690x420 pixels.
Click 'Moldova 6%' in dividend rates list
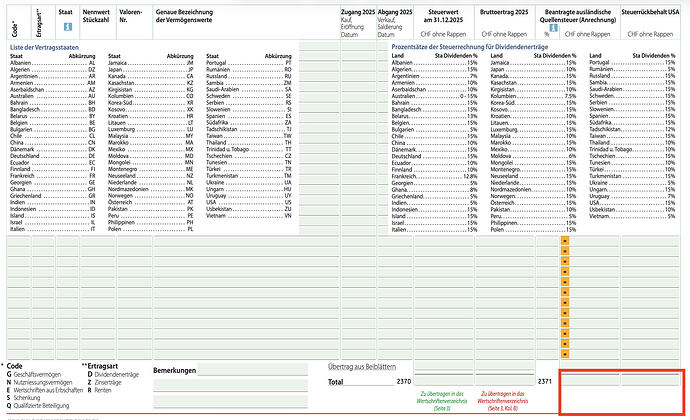(533, 156)
